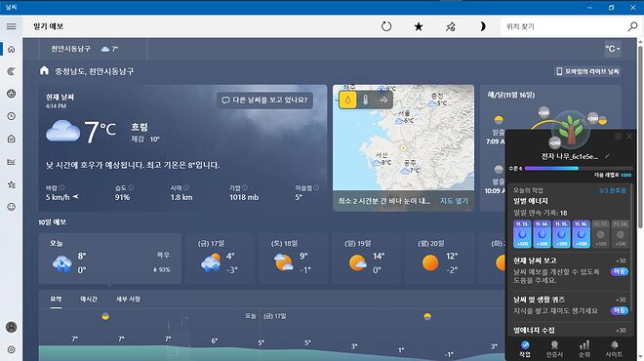Refresh the weather data
The width and height of the screenshot is (644, 361).
point(386,26)
